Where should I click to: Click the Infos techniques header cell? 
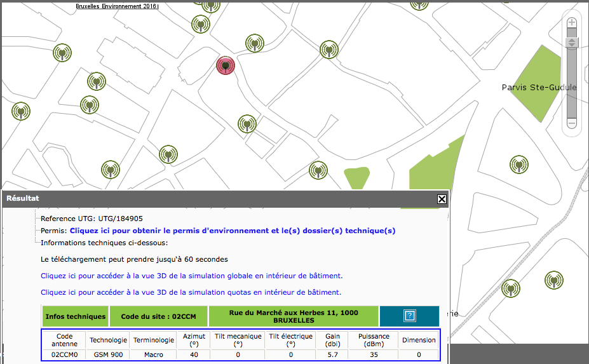[76, 316]
